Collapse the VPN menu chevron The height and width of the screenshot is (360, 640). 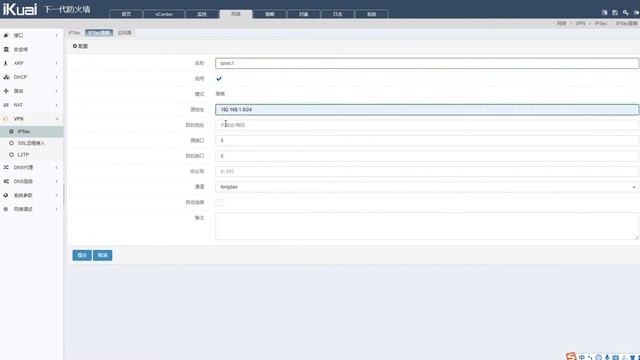57,119
